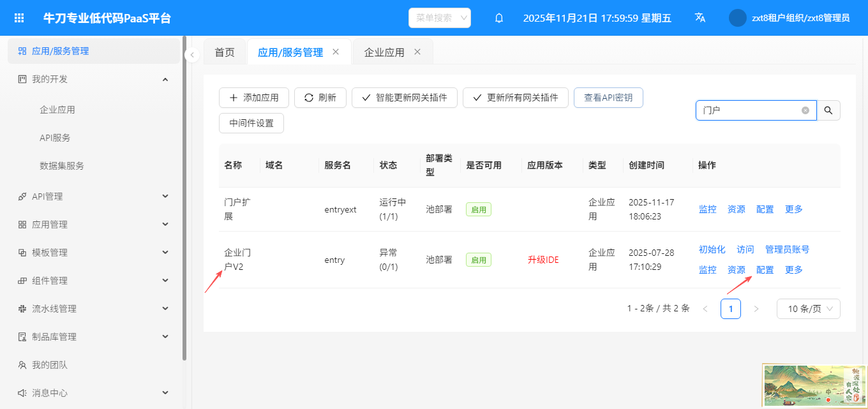Open the 菜单搜索 dropdown
Screen dimensions: 868x409
[439, 18]
